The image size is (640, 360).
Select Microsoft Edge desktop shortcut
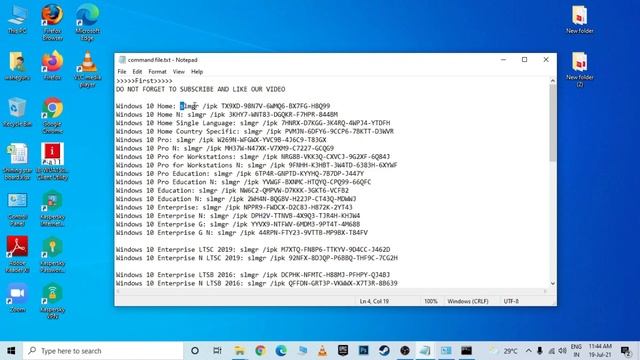tap(87, 22)
